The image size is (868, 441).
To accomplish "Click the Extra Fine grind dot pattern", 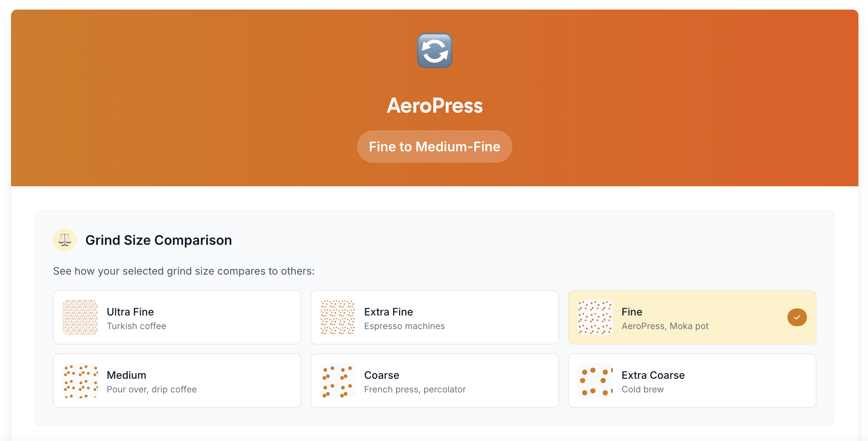I will 337,317.
